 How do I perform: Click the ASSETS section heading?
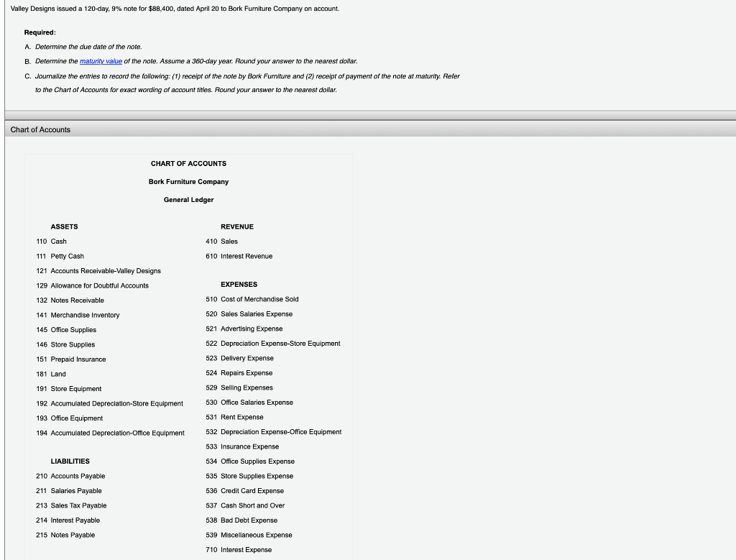click(x=64, y=226)
